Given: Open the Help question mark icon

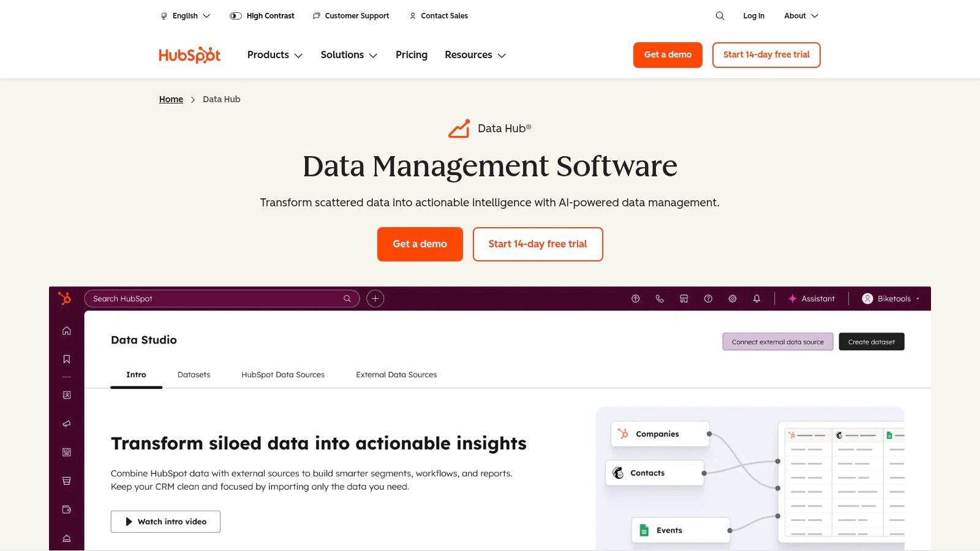Looking at the screenshot, I should [708, 298].
